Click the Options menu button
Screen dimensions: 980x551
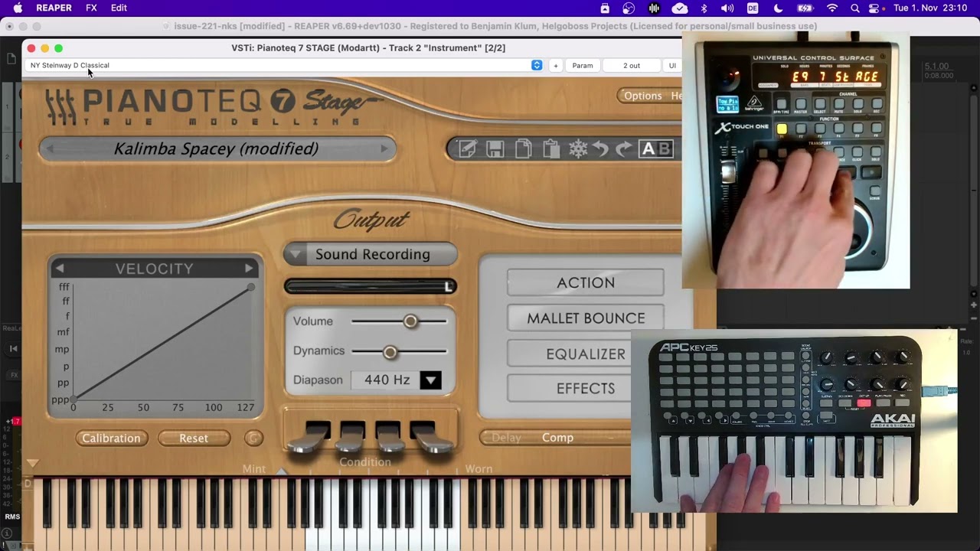pos(642,96)
